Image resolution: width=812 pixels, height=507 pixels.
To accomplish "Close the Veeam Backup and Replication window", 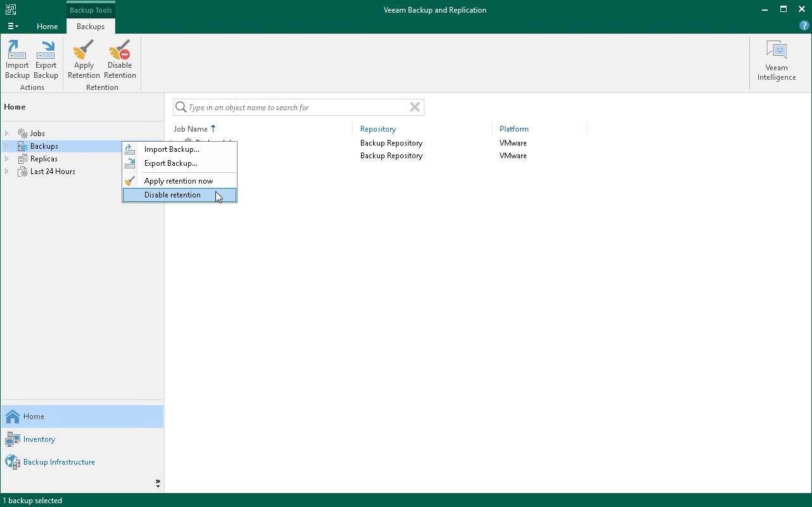I will coord(801,9).
